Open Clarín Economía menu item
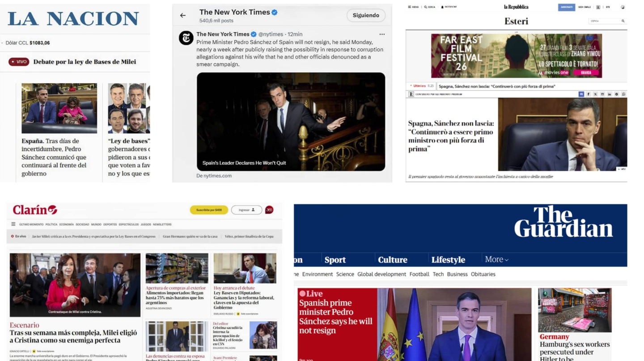Screen dimensions: 644x361 [67, 224]
